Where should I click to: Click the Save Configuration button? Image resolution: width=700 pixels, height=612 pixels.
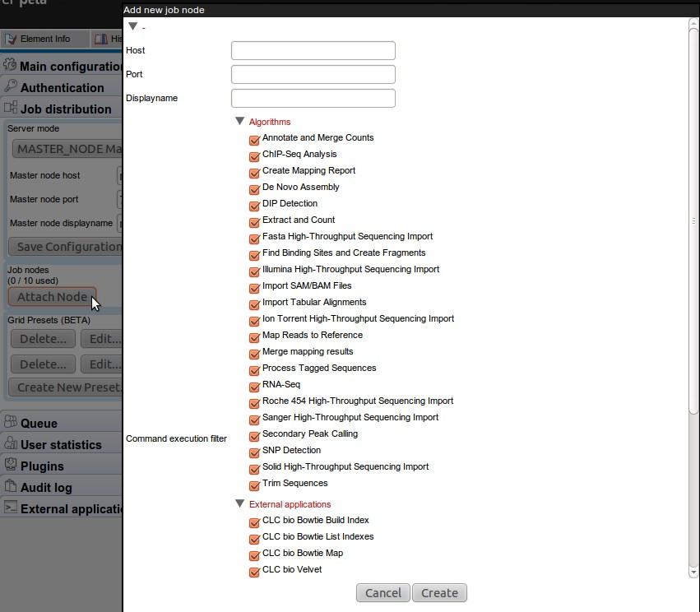click(x=65, y=247)
